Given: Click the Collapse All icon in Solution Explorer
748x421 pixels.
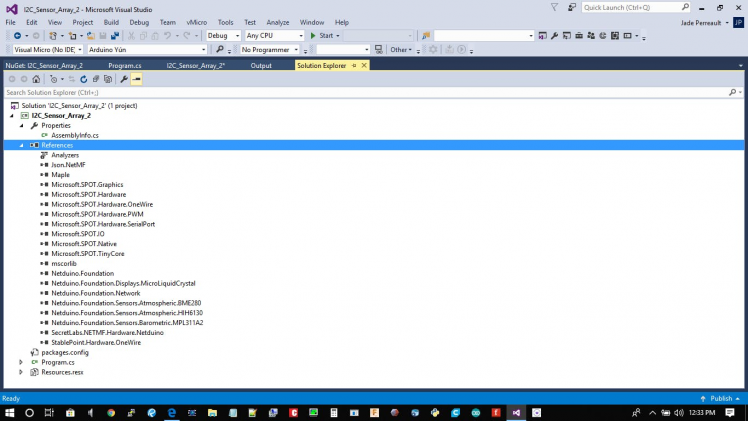Looking at the screenshot, I should click(96, 79).
